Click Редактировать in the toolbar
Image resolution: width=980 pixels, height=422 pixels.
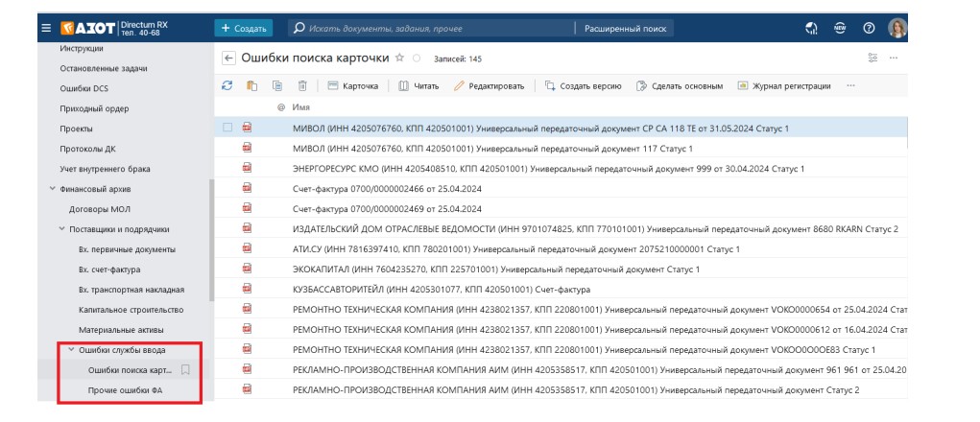(x=489, y=86)
